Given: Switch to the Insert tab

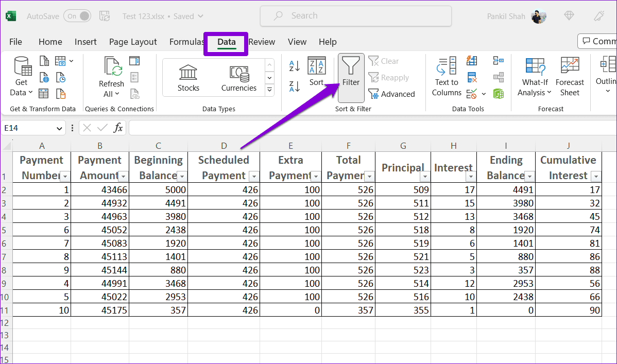Looking at the screenshot, I should [x=85, y=42].
